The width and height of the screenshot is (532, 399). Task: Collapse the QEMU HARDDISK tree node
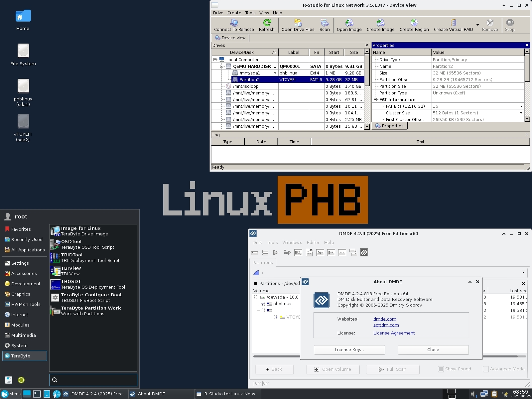(x=221, y=66)
